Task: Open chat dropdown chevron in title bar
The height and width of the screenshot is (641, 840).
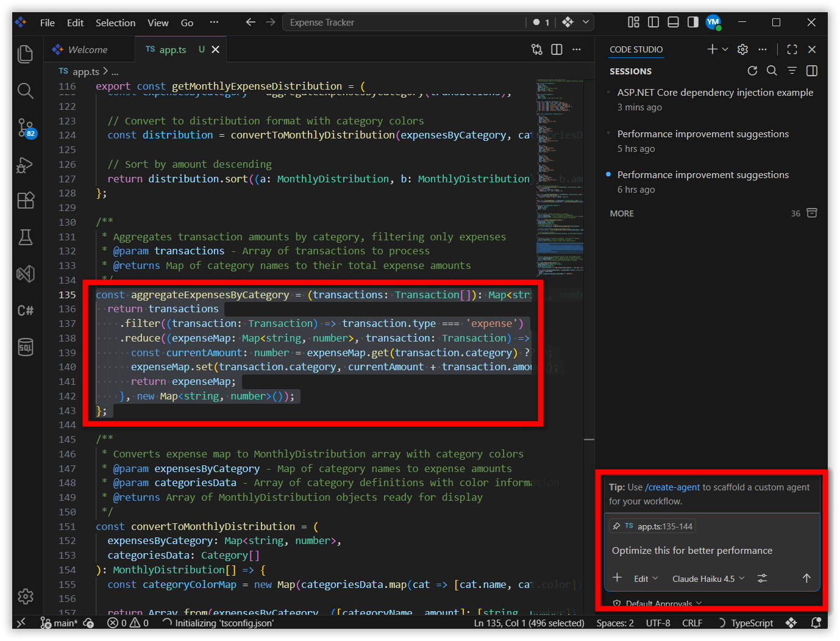Action: click(586, 23)
